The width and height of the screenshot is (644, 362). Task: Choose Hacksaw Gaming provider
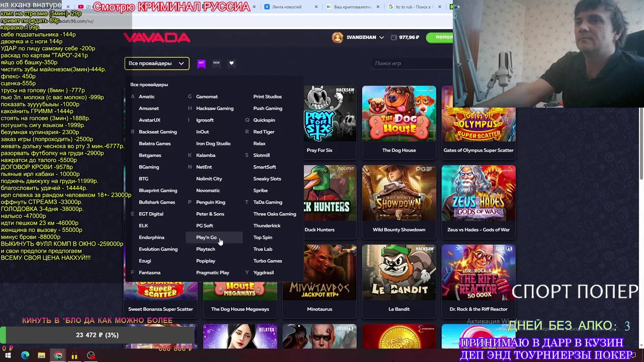215,108
